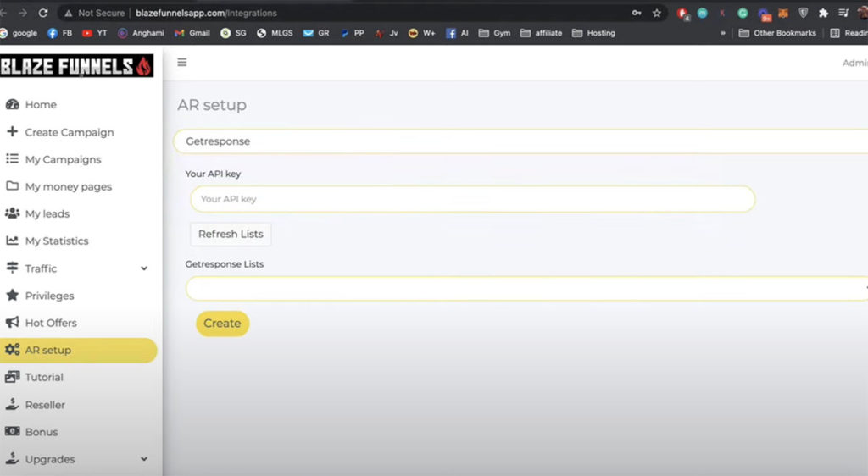
Task: Open the SG bookmark
Action: coord(233,33)
